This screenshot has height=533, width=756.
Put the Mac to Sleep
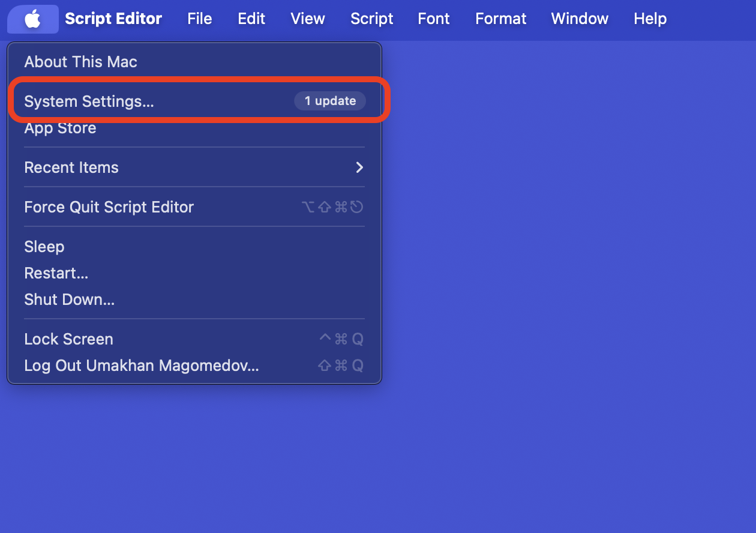(44, 247)
